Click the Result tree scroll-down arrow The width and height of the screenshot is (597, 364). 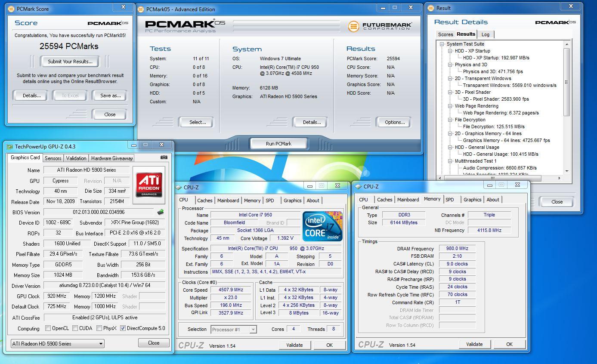(x=567, y=171)
